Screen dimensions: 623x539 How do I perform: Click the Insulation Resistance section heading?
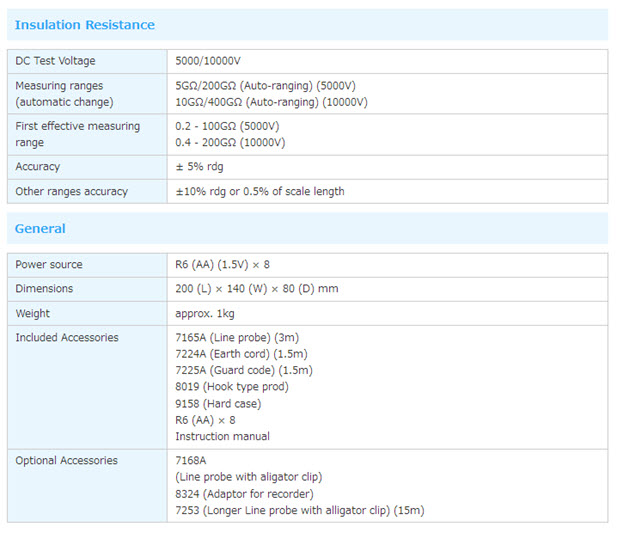point(85,25)
